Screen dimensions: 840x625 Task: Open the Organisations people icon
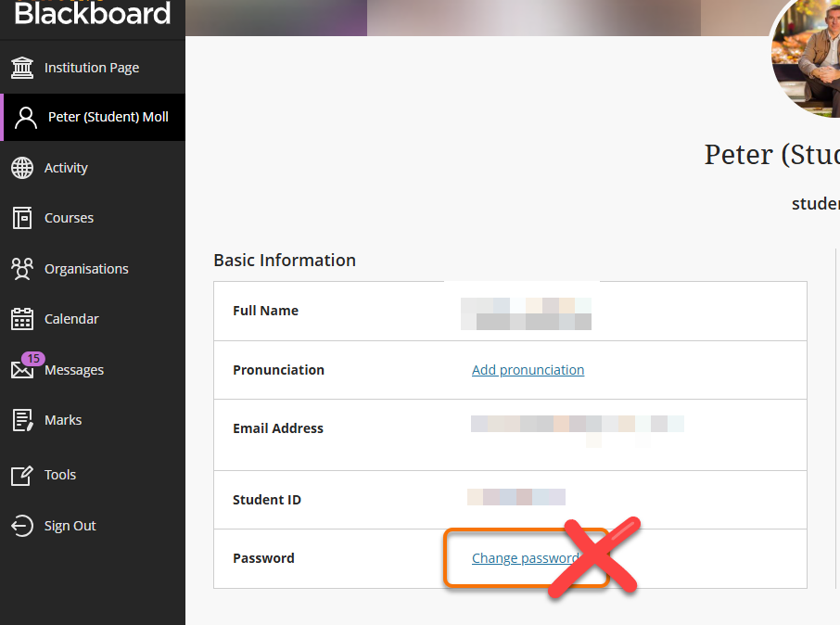pyautogui.click(x=23, y=268)
